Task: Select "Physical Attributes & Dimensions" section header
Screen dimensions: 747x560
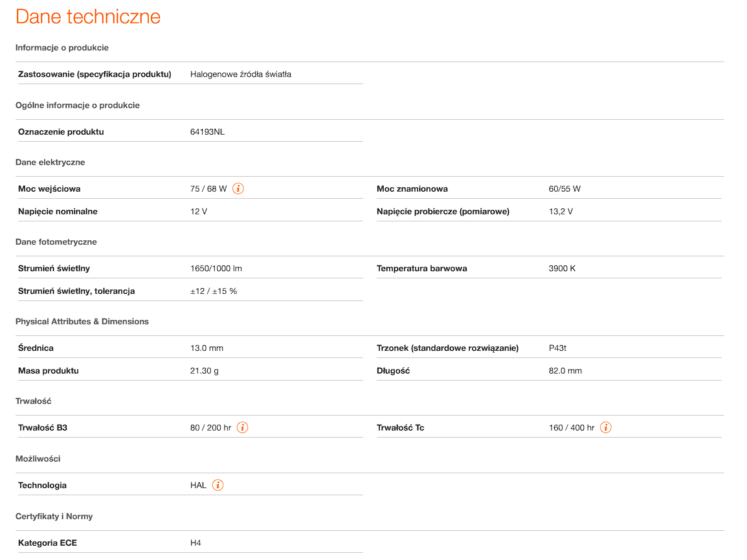Action: click(x=82, y=322)
